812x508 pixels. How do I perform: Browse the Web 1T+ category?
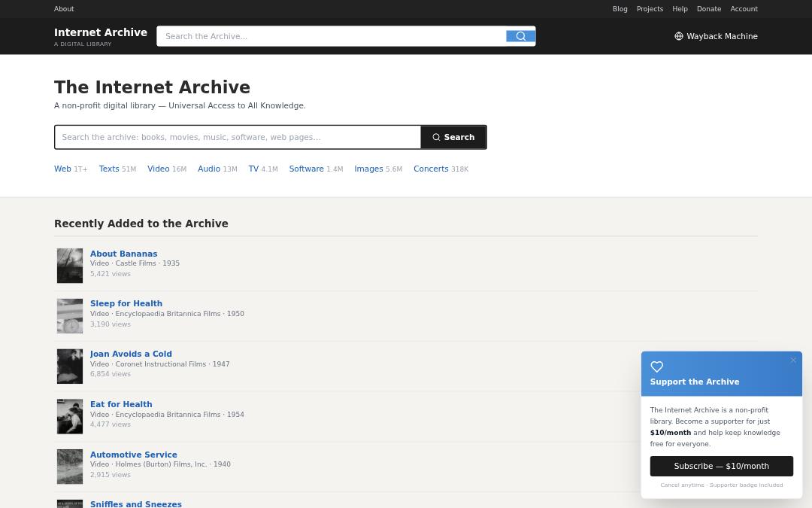coord(71,169)
